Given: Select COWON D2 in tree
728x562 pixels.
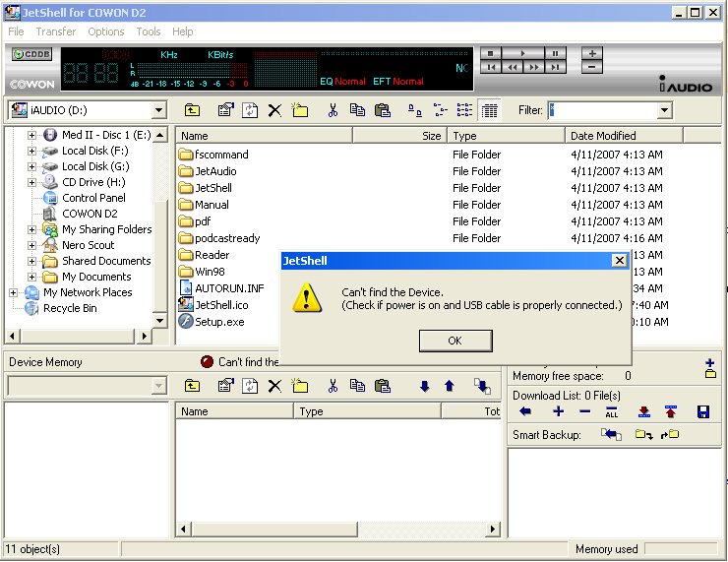Looking at the screenshot, I should [90, 214].
